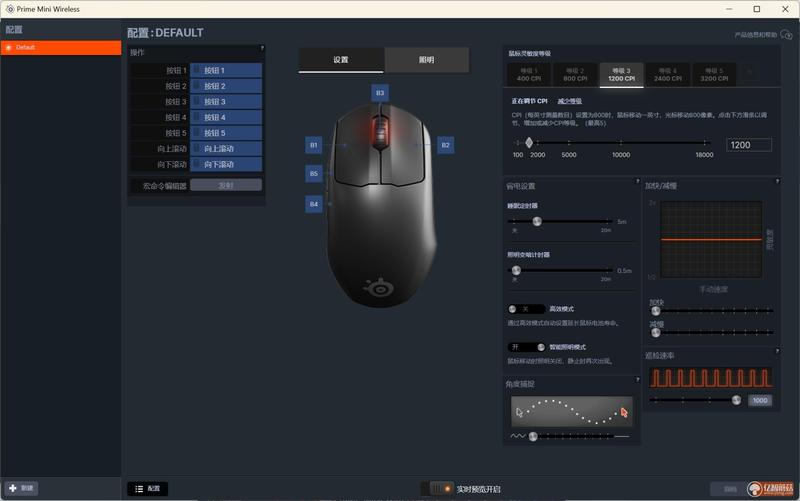Toggle the 高效模式 switch
This screenshot has height=501, width=800.
(526, 309)
